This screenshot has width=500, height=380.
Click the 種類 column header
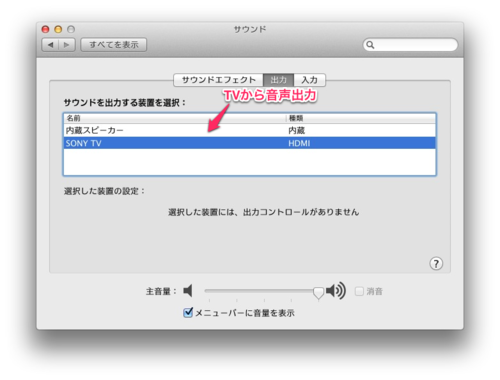pos(361,118)
